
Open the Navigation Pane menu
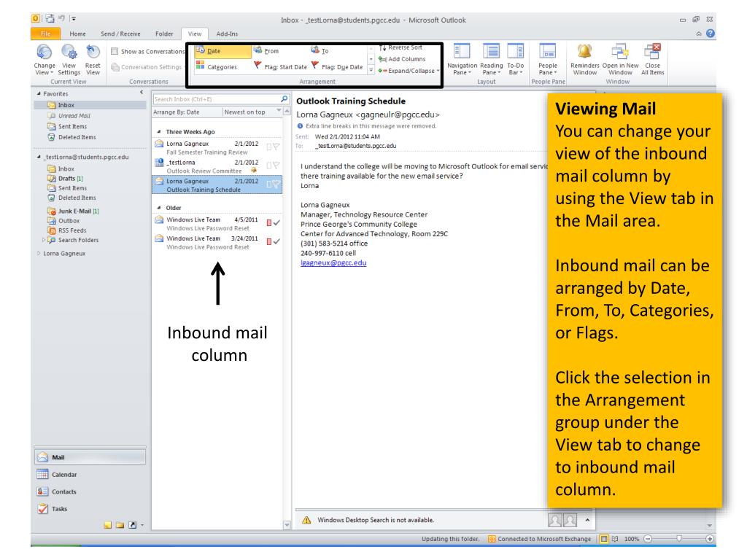click(462, 60)
